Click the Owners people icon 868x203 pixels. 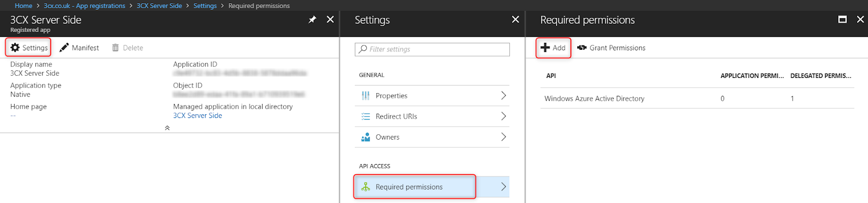click(366, 137)
